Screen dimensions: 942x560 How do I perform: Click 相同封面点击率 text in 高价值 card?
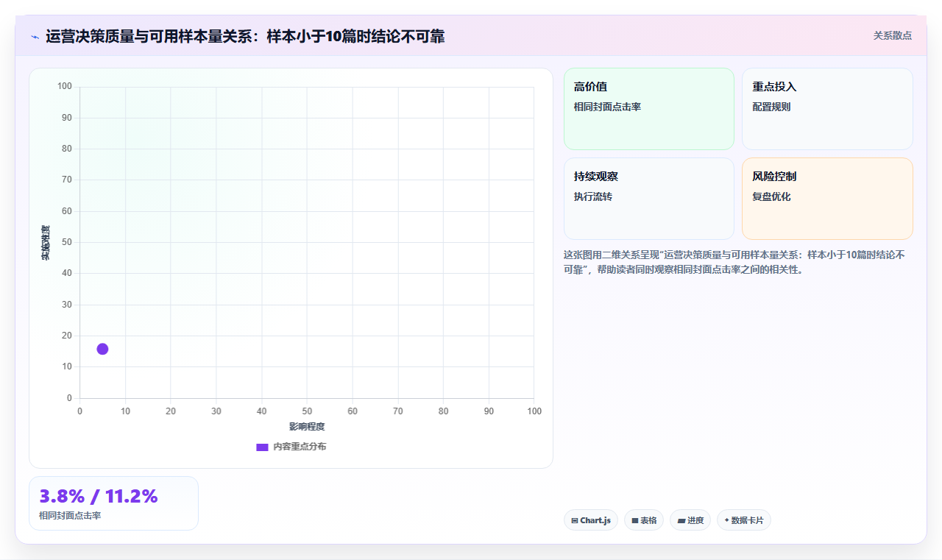click(607, 107)
